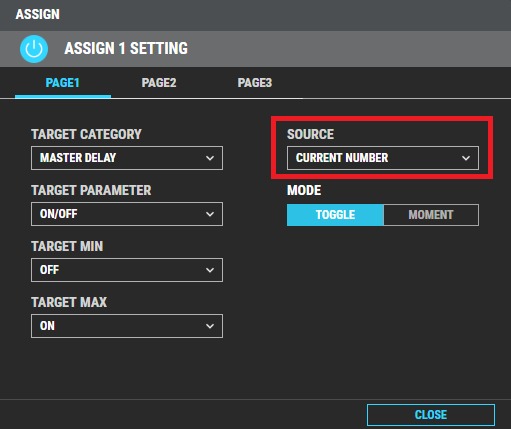Switch to the PAGE2 tab
The image size is (511, 429).
pos(159,83)
